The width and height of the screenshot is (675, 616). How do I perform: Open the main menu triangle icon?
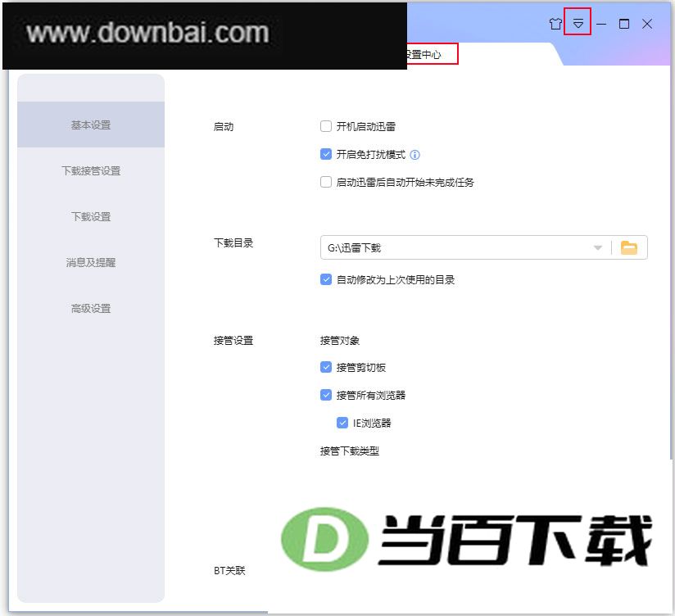tap(578, 23)
